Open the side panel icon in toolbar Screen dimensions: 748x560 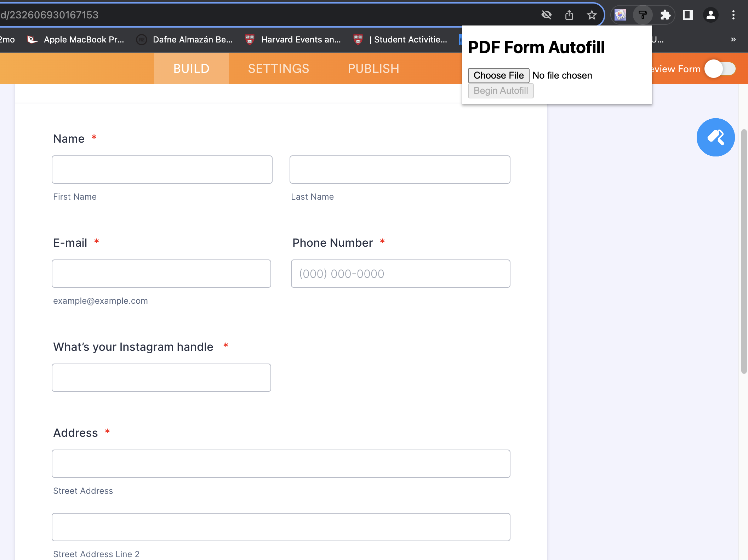click(688, 15)
